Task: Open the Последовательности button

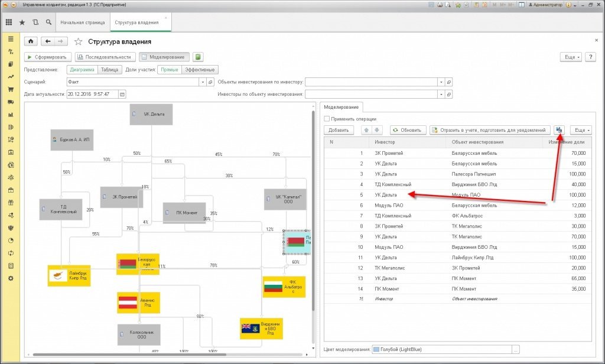Action: pos(105,57)
